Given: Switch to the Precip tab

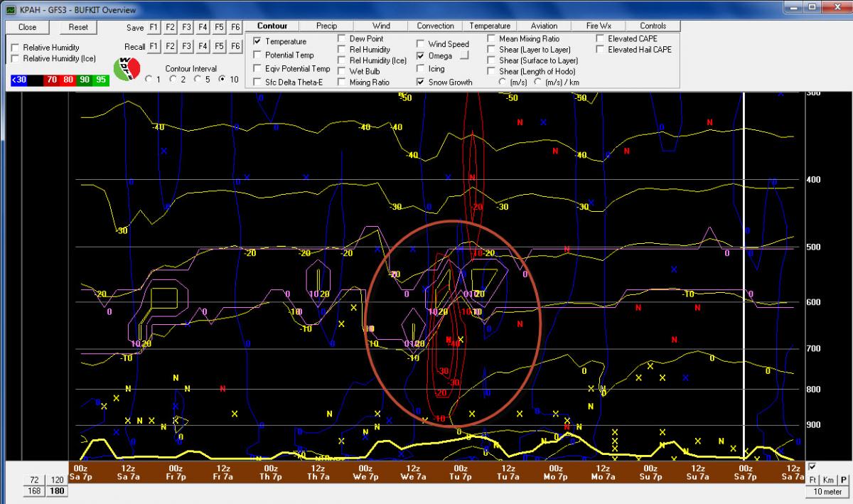Looking at the screenshot, I should click(326, 26).
